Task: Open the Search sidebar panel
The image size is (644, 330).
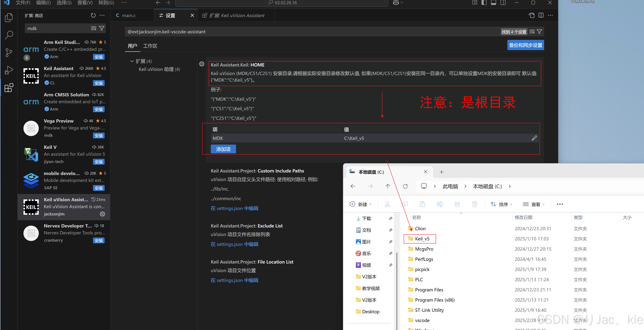Action: point(9,35)
